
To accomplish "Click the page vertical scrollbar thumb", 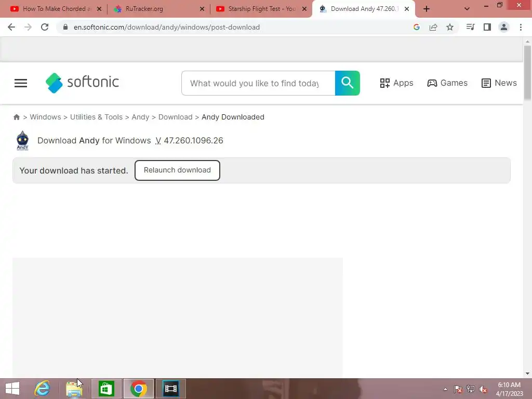I will [x=527, y=73].
